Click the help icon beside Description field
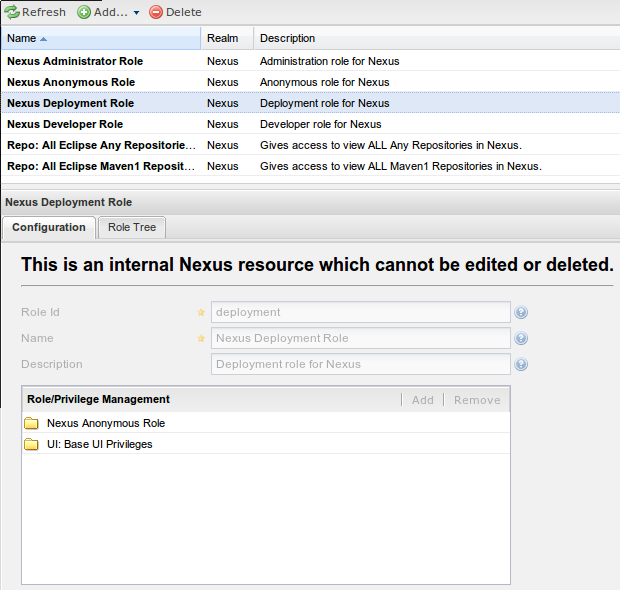 [521, 364]
